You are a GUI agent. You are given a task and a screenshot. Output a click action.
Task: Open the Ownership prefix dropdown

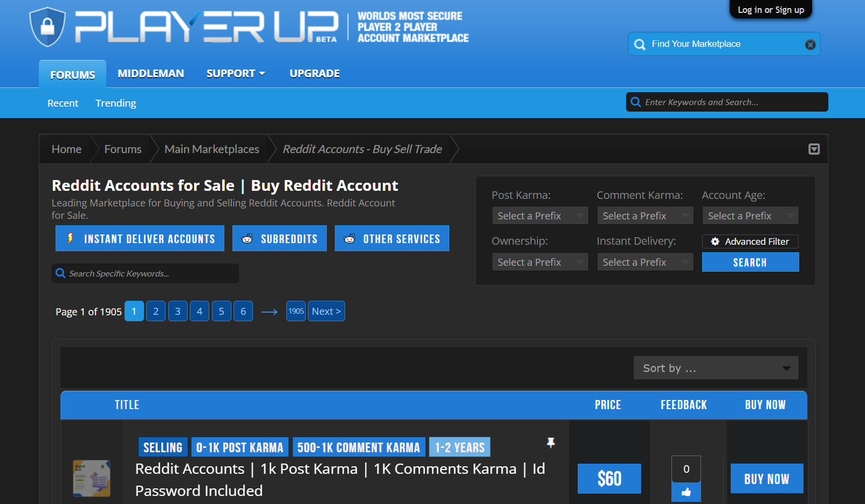click(540, 262)
